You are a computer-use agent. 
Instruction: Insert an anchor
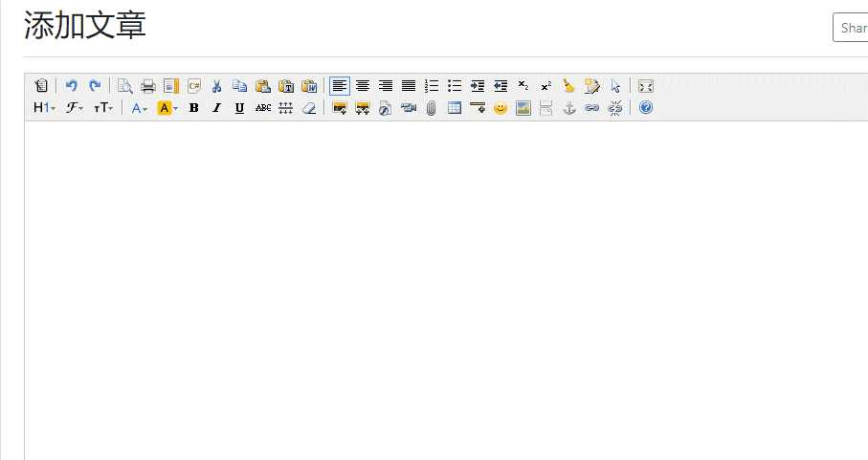569,108
